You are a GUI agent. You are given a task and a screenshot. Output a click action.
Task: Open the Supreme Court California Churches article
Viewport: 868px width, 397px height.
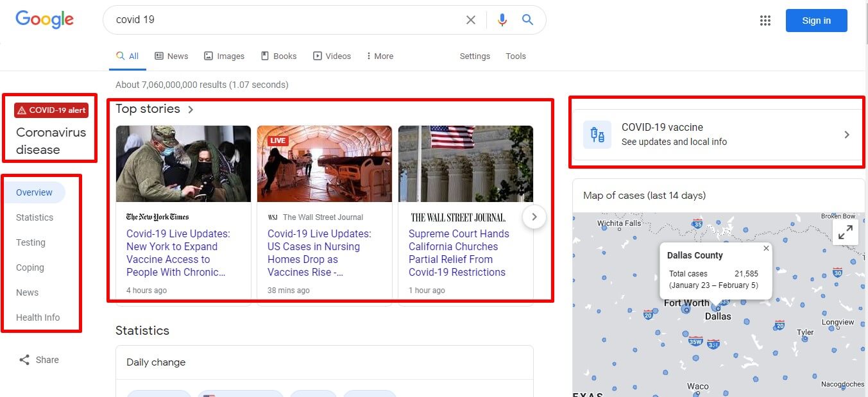[x=459, y=253]
